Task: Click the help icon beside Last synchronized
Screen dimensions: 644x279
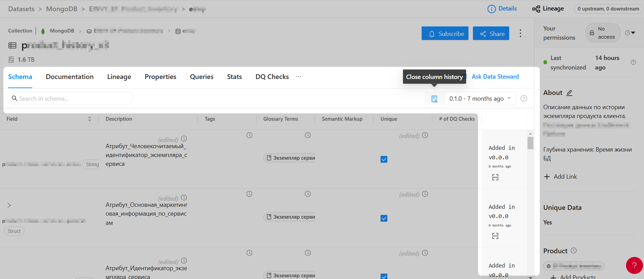Action: click(633, 62)
